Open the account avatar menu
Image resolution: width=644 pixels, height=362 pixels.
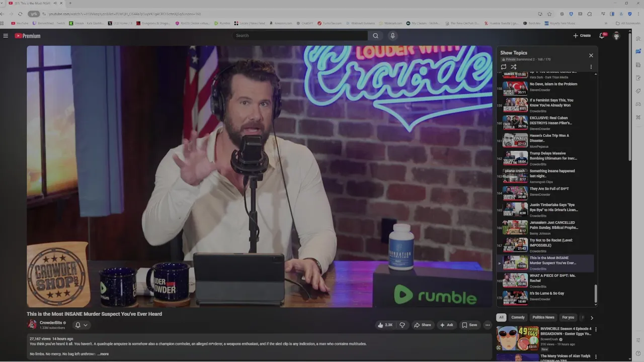616,36
